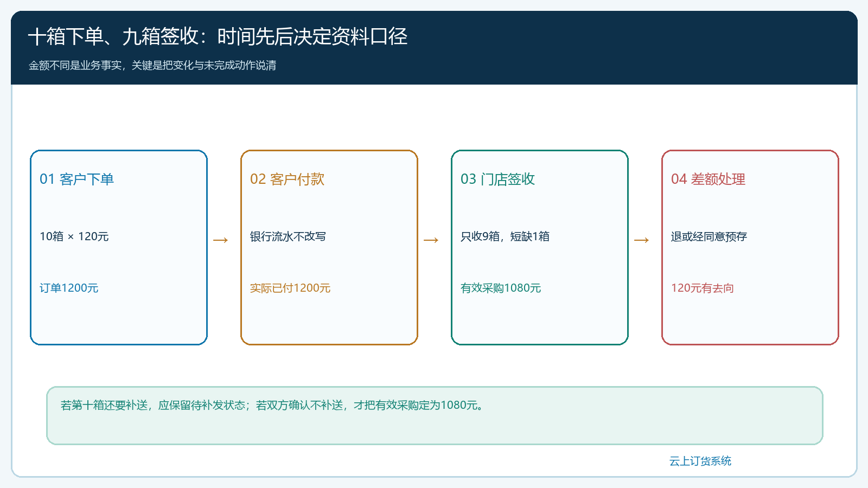This screenshot has width=868, height=488.
Task: Select text 只收9箱，短缺1箱
Action: coord(505,236)
